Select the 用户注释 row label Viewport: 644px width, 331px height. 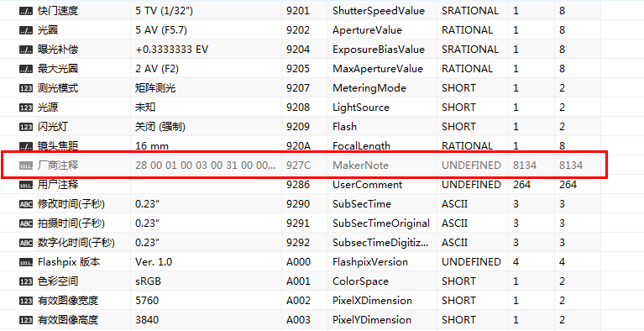(58, 185)
